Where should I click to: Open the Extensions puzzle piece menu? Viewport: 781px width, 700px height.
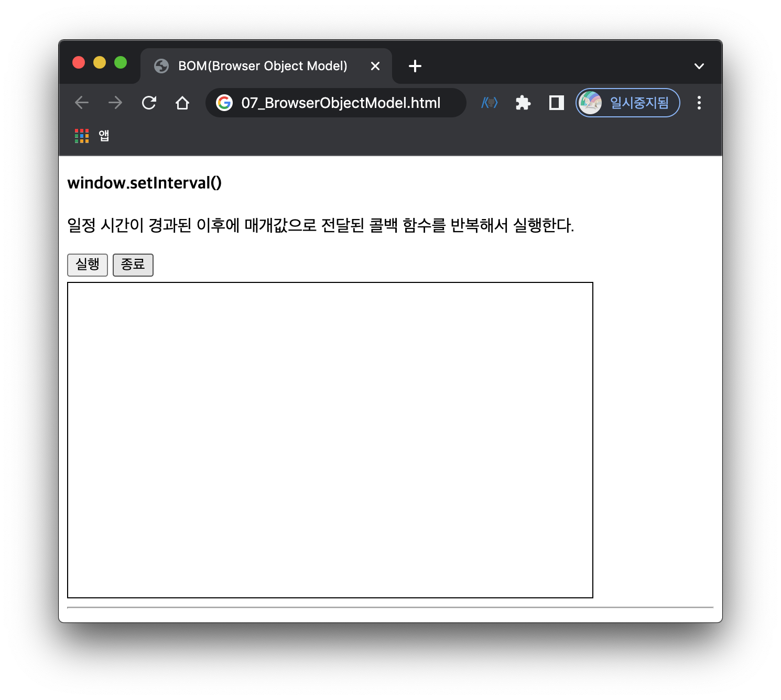click(523, 103)
